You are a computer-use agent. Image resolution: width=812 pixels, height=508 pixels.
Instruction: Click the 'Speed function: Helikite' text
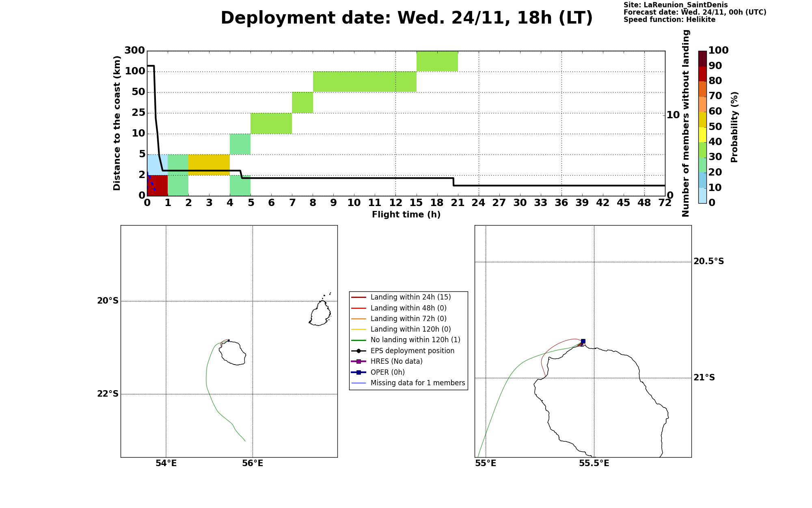click(669, 20)
